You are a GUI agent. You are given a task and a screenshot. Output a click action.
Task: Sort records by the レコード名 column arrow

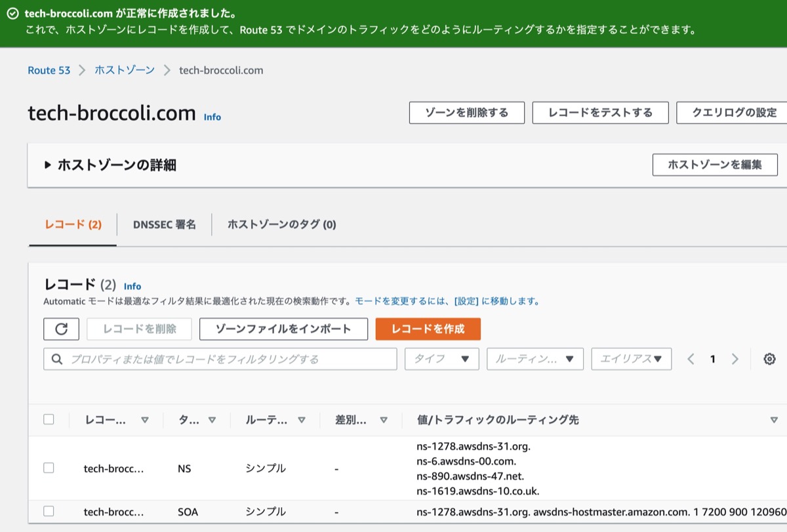pyautogui.click(x=146, y=420)
